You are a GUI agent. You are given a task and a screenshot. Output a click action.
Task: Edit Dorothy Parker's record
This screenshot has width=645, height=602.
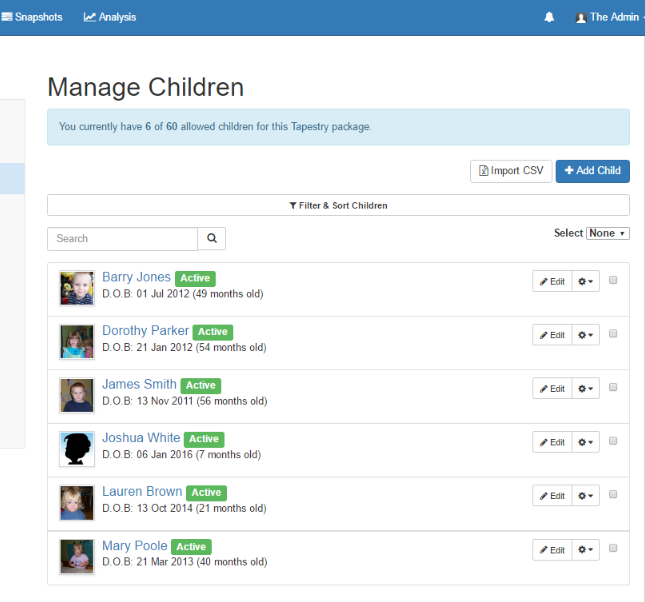[x=552, y=335]
